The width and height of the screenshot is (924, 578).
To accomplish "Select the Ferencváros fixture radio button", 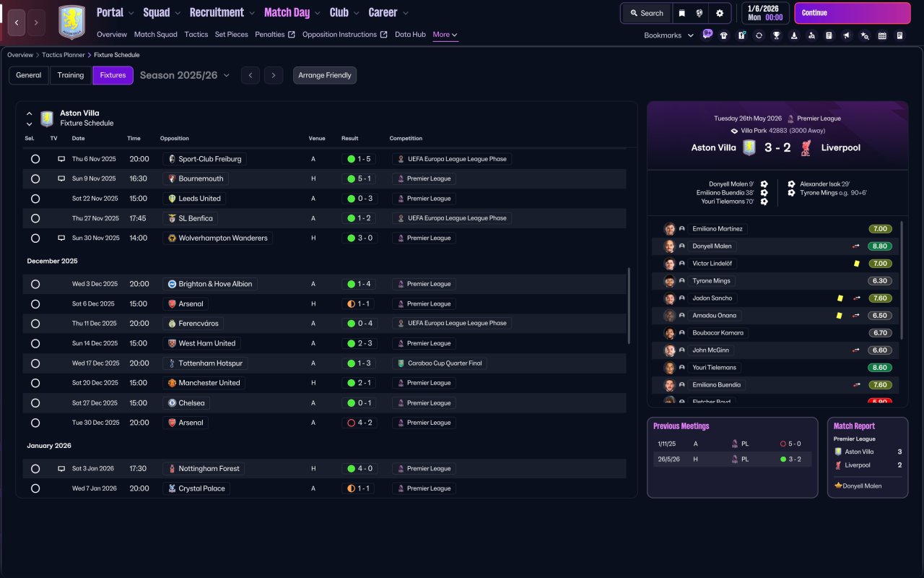I will coord(35,324).
